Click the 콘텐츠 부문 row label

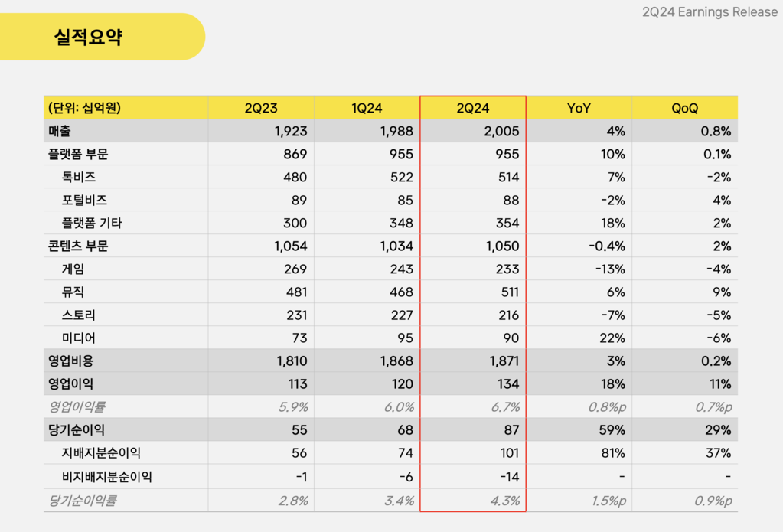[78, 246]
